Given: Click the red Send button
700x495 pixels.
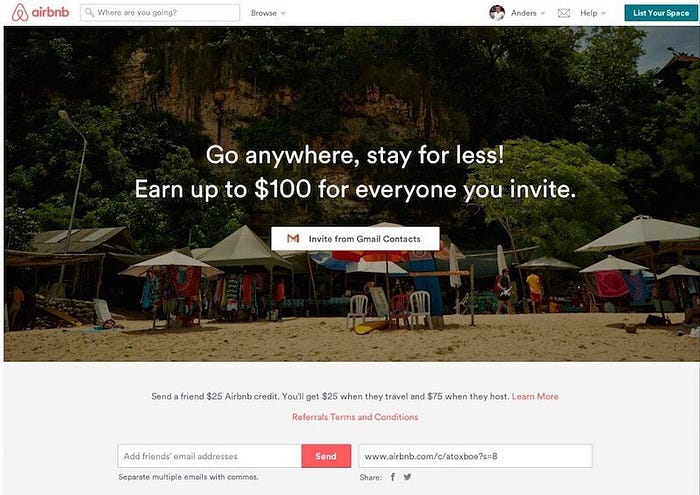Looking at the screenshot, I should 326,456.
